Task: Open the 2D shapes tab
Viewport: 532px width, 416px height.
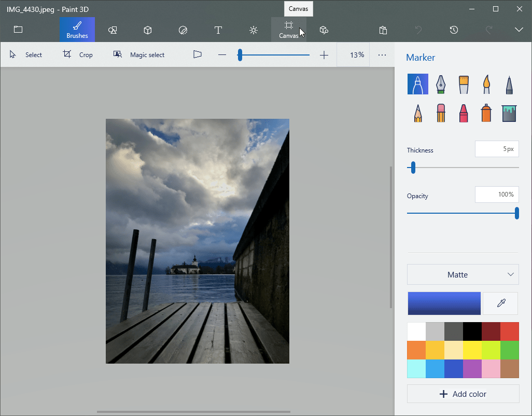Action: point(113,30)
